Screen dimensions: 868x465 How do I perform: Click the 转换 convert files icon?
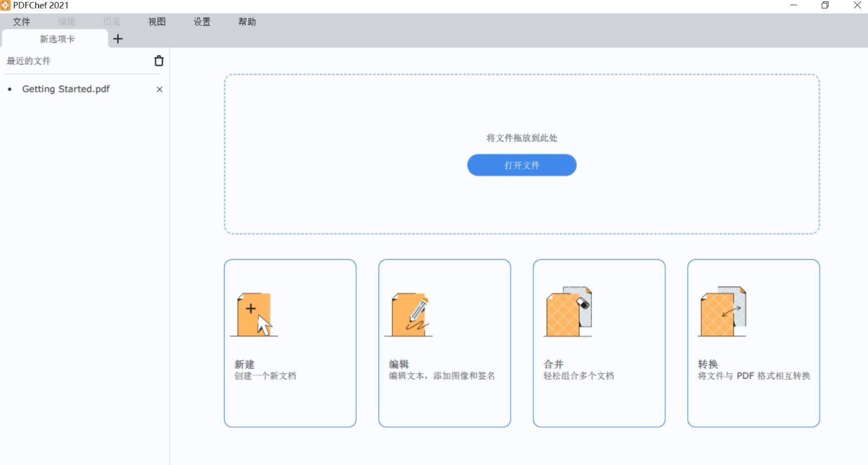[722, 312]
